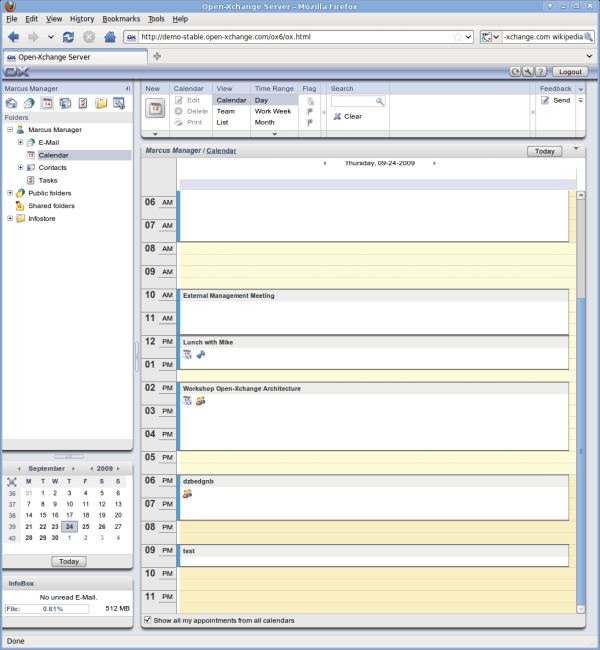Open the Infostore folder module icon
Viewport: 600px width, 650px height.
[101, 103]
